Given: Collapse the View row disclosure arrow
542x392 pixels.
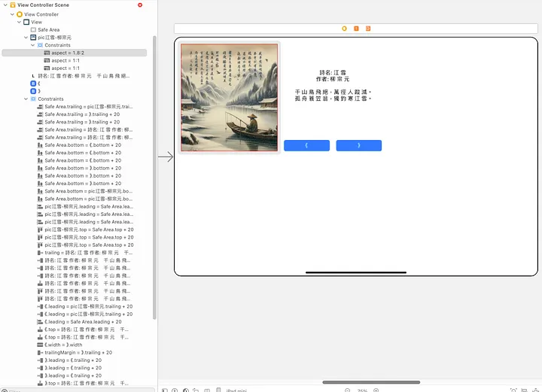Looking at the screenshot, I should [x=19, y=22].
